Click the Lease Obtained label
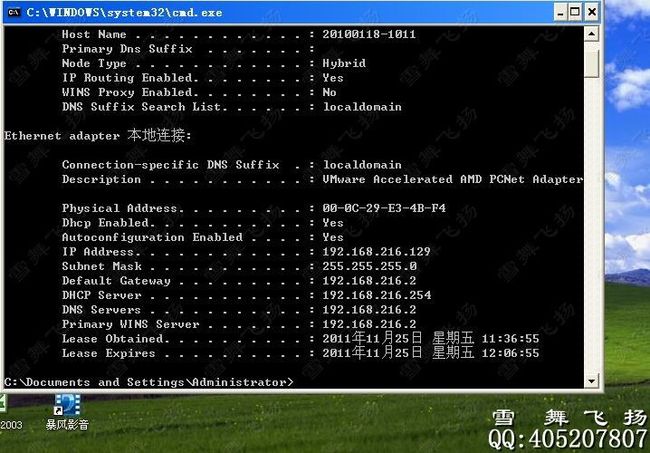 (x=113, y=339)
